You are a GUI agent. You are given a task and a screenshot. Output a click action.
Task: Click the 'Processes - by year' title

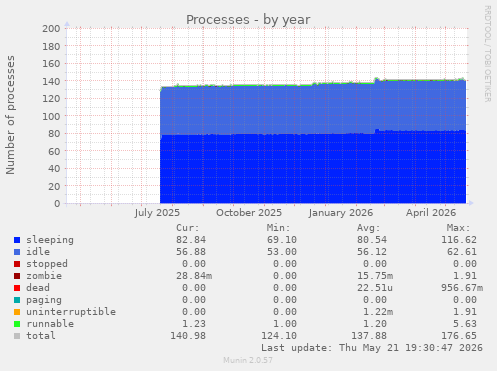[x=248, y=20]
